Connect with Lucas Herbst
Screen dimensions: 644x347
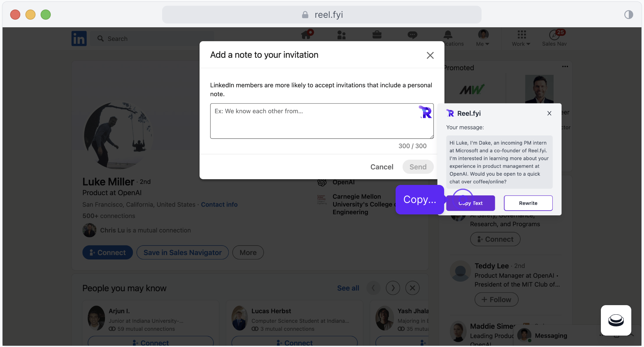tap(294, 341)
